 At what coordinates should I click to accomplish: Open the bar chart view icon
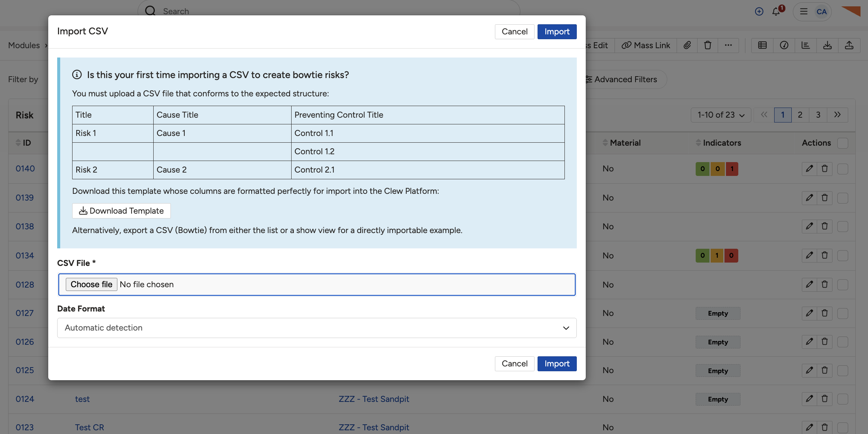(x=806, y=45)
